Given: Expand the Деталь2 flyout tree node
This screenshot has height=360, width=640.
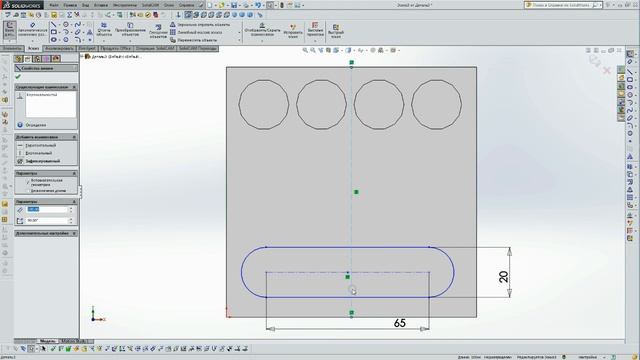Looking at the screenshot, I should tap(82, 56).
